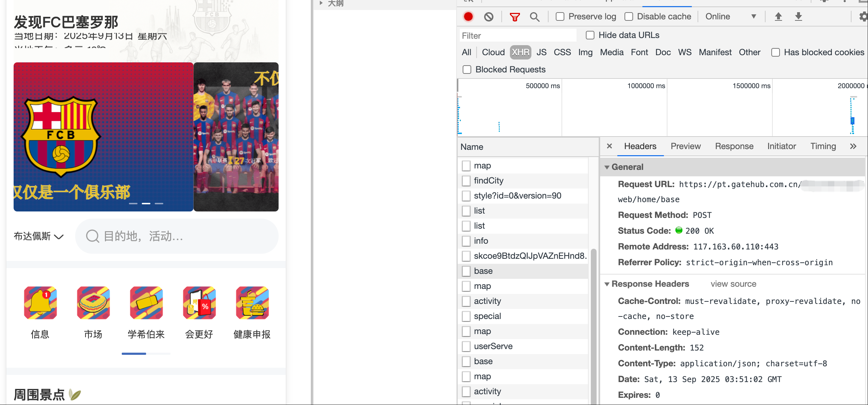Tick the Hide data URLs checkbox

tap(590, 35)
